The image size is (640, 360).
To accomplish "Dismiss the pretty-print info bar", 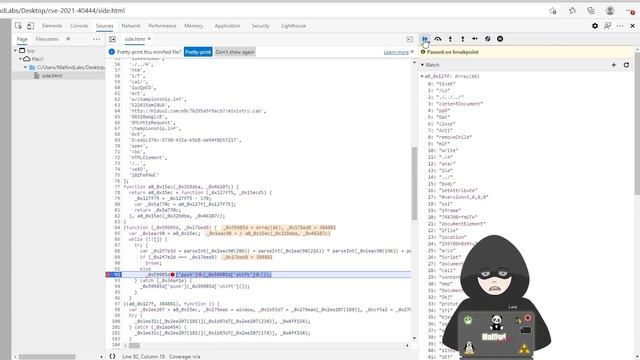I will coord(412,52).
